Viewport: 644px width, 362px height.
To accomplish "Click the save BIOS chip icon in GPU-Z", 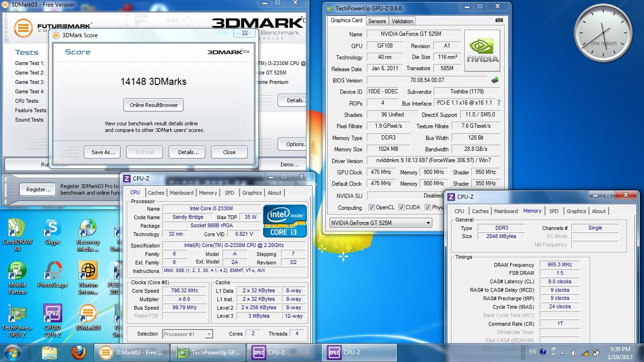I will (x=495, y=80).
